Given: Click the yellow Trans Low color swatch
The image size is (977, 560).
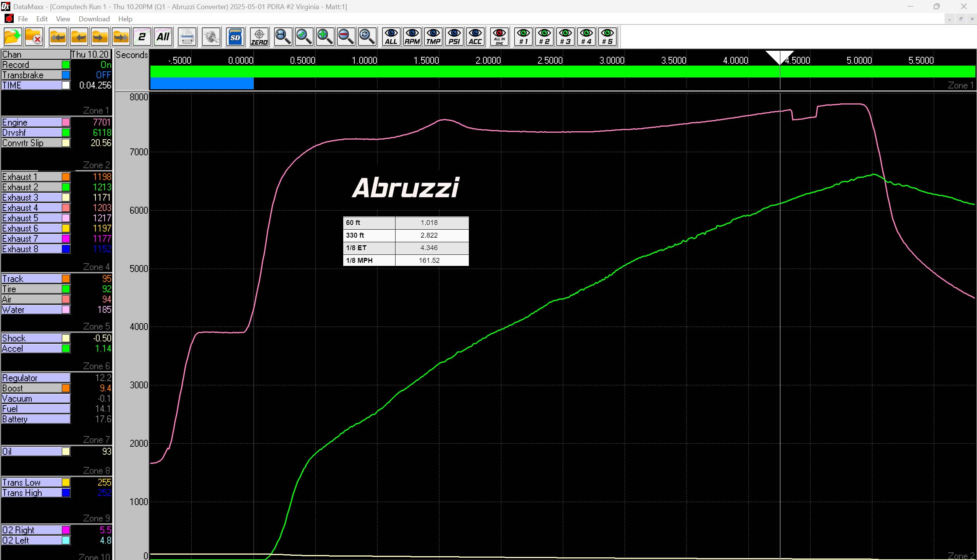Looking at the screenshot, I should (x=66, y=483).
